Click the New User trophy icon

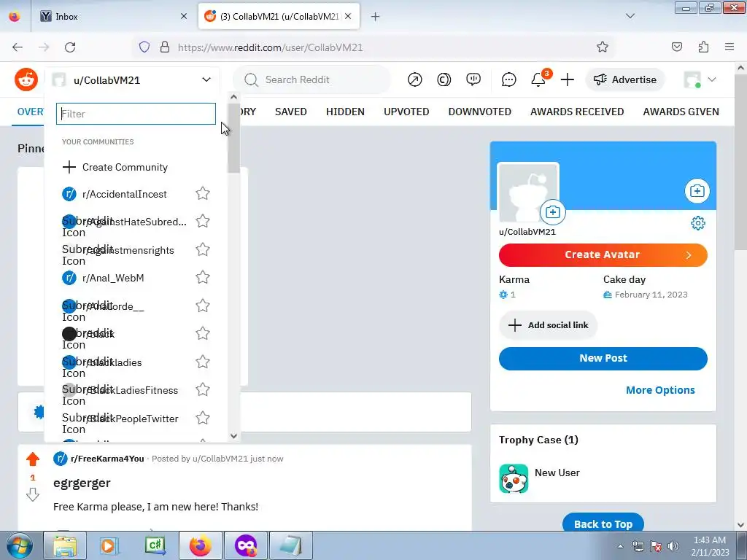514,478
